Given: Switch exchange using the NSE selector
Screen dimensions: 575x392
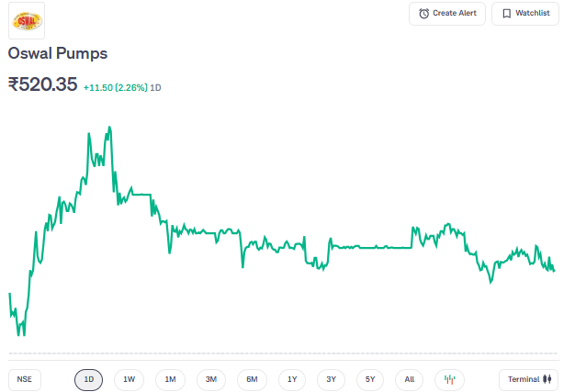Looking at the screenshot, I should pyautogui.click(x=24, y=379).
